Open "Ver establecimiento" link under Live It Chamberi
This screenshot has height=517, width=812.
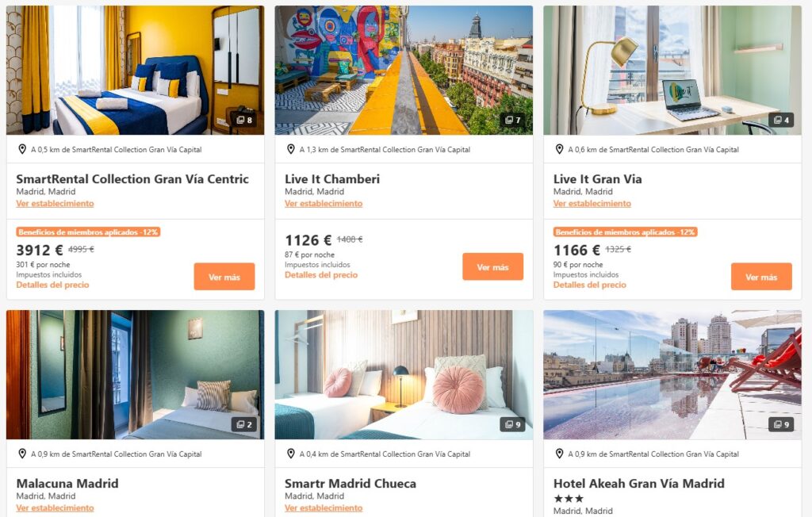(324, 204)
